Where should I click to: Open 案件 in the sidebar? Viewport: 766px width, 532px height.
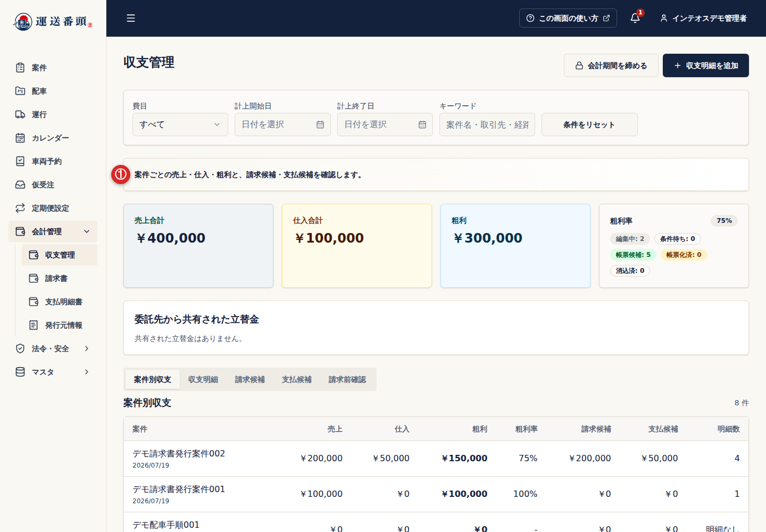coord(53,68)
